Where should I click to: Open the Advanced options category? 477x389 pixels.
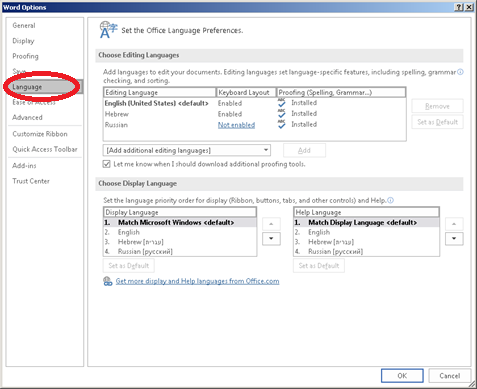pos(27,118)
